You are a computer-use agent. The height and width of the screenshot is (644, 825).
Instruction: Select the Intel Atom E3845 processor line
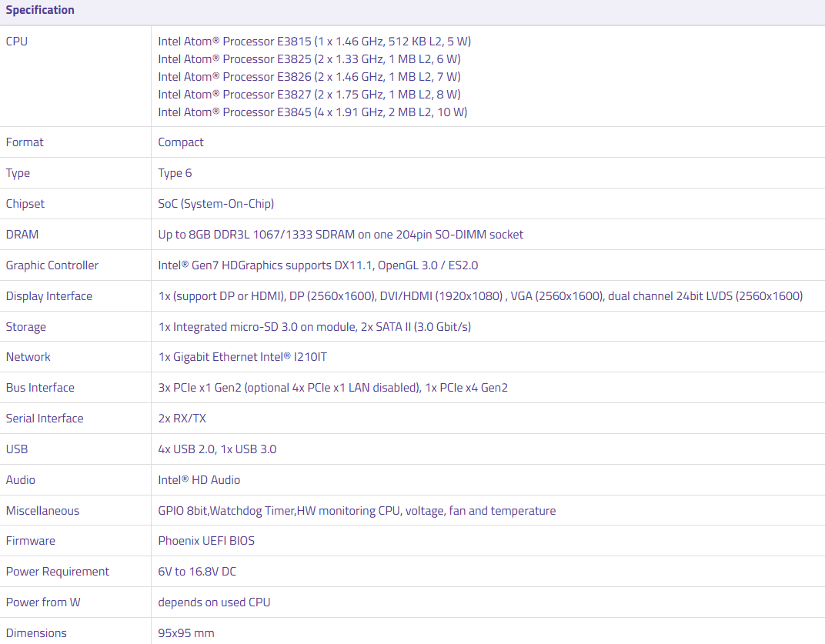[x=312, y=112]
